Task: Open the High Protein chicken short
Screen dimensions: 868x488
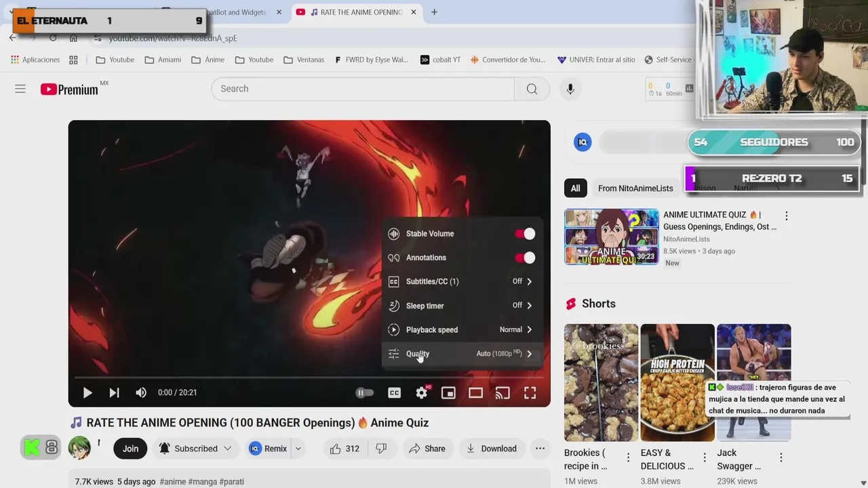Action: pos(677,382)
